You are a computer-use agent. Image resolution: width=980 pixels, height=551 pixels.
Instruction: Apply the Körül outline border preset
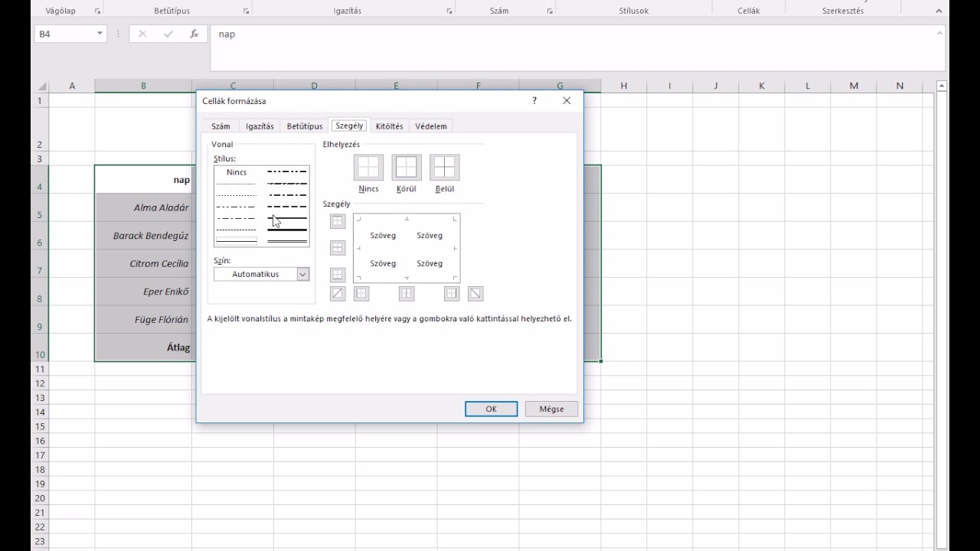click(x=407, y=167)
